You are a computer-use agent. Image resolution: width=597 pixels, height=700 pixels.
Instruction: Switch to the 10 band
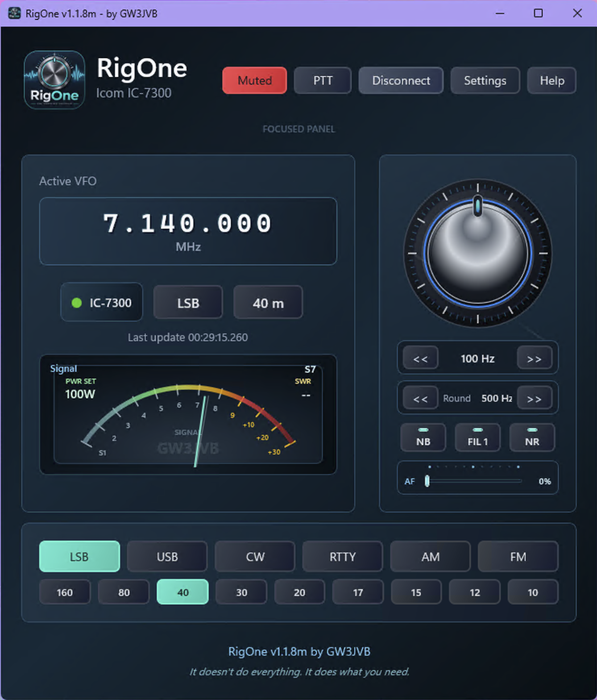pyautogui.click(x=533, y=592)
